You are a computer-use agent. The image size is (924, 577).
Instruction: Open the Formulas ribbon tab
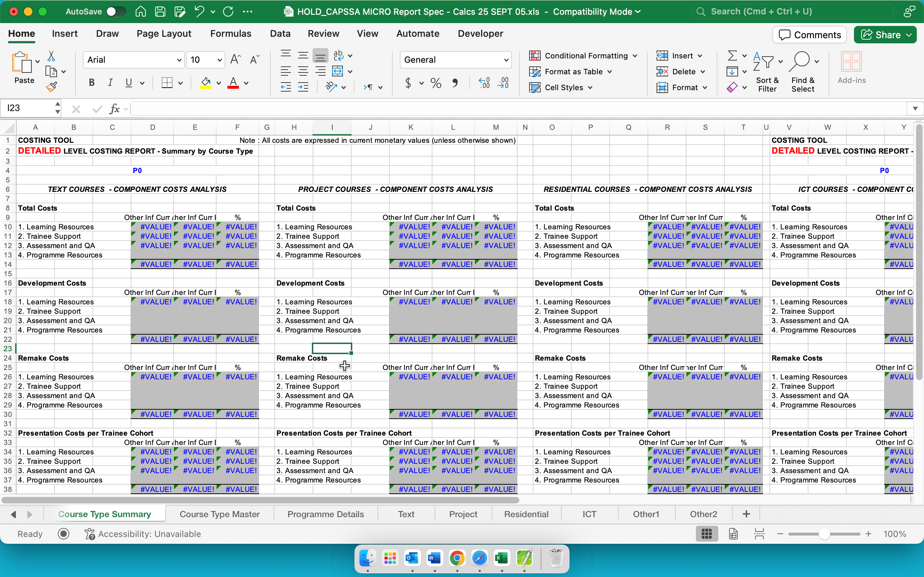coord(231,34)
